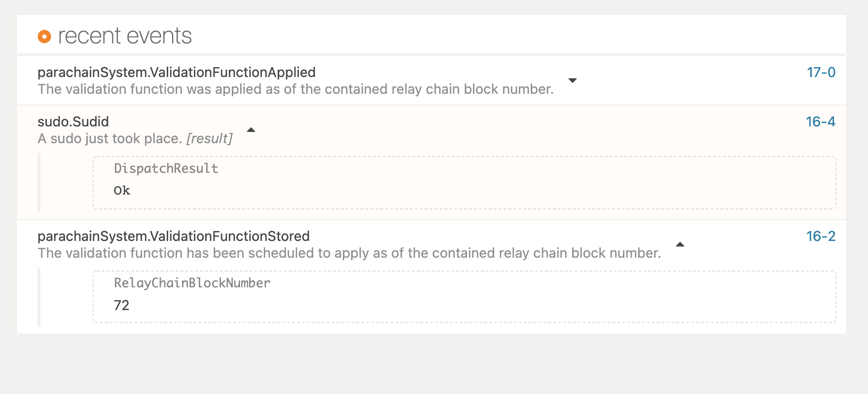
Task: Click the italic [result] parameter text
Action: [x=209, y=139]
